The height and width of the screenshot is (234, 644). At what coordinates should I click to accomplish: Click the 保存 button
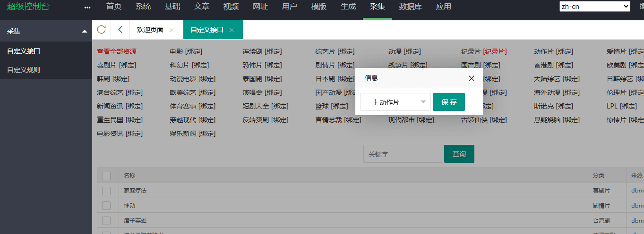[x=448, y=102]
